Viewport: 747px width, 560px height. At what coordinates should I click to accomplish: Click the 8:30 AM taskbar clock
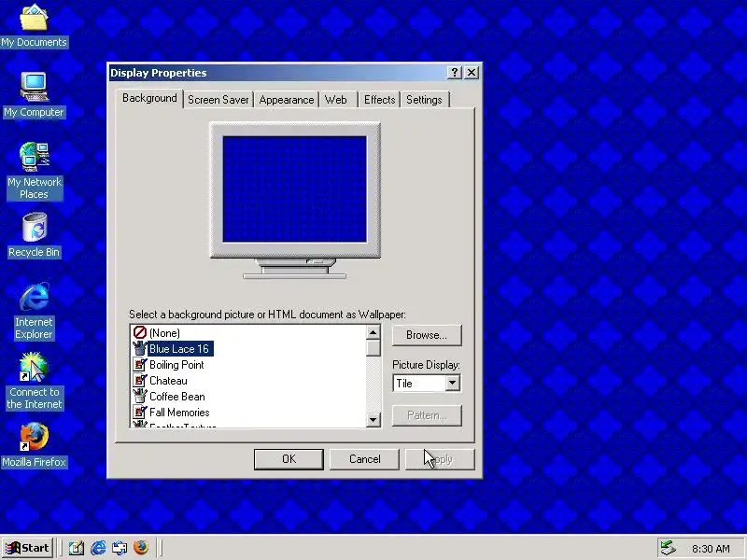(x=711, y=549)
